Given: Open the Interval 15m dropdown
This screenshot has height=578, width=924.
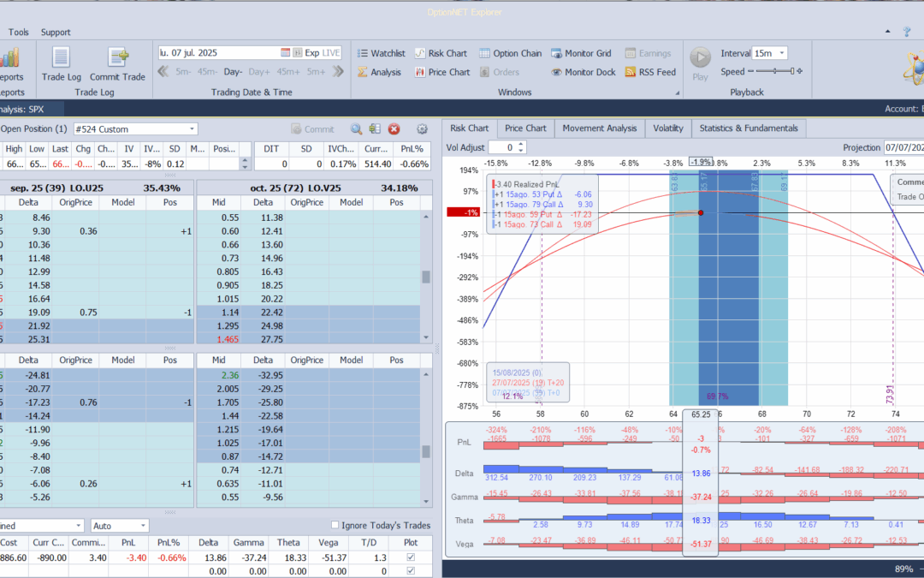Looking at the screenshot, I should coord(781,53).
